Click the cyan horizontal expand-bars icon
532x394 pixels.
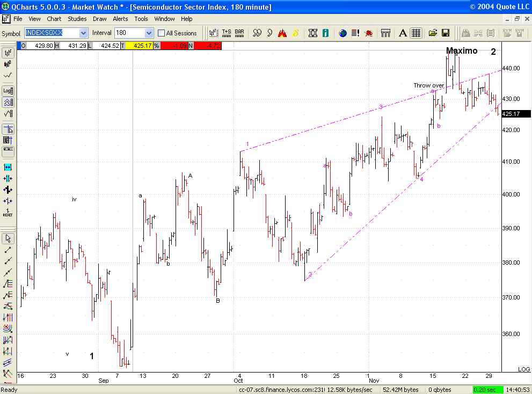tap(8, 167)
